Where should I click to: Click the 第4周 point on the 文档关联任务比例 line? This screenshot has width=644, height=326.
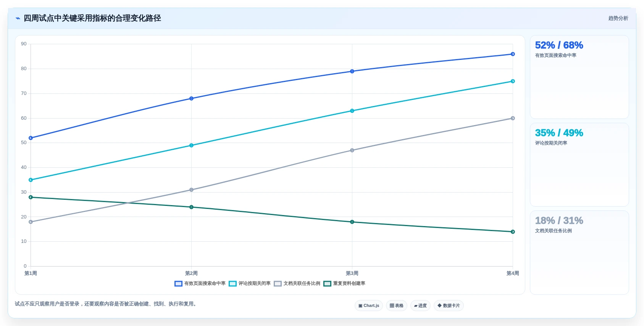tap(513, 118)
